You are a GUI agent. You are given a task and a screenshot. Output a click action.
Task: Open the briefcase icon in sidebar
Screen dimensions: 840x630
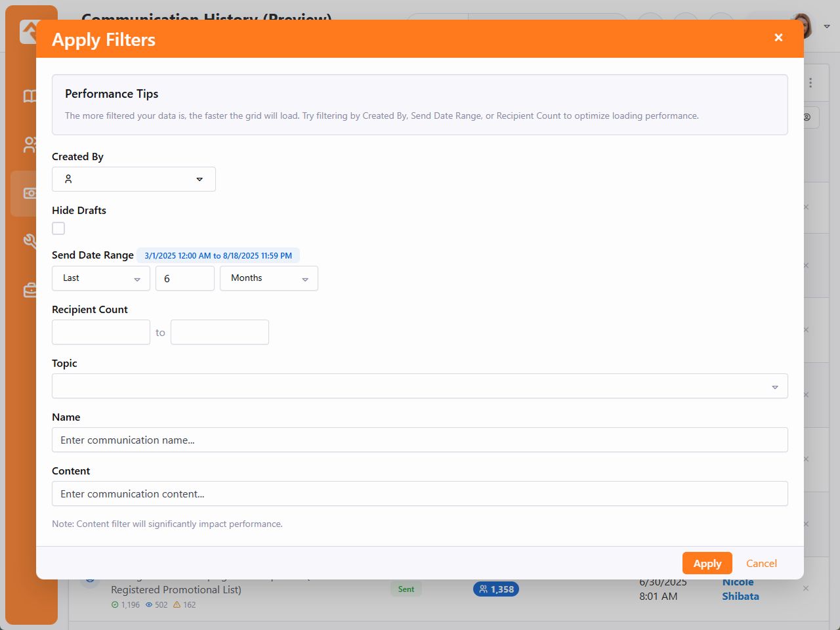pyautogui.click(x=30, y=290)
